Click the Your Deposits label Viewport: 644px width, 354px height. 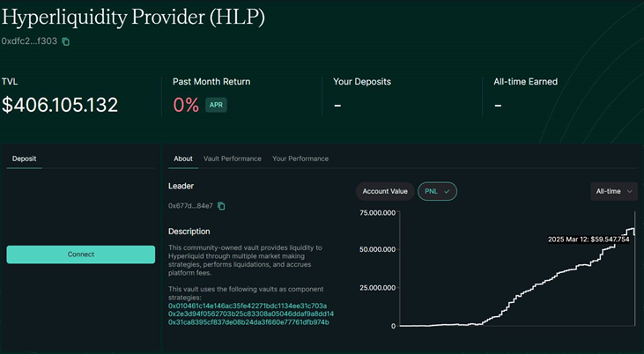362,82
